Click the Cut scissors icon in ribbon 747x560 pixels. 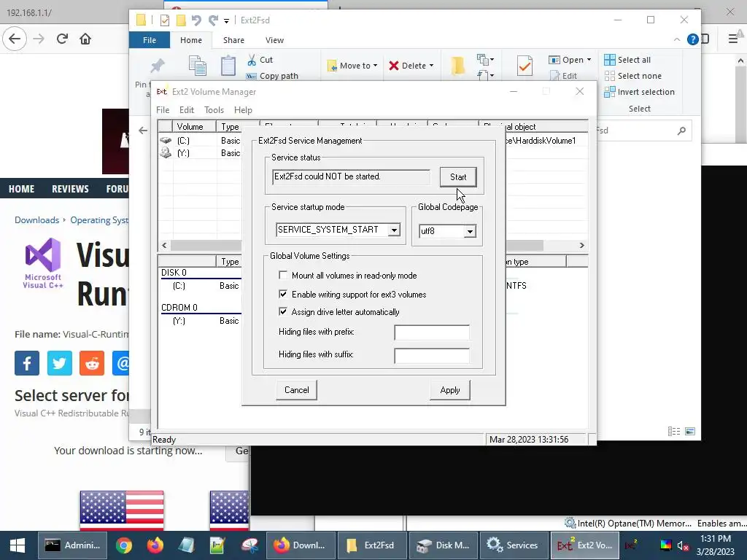pos(251,60)
